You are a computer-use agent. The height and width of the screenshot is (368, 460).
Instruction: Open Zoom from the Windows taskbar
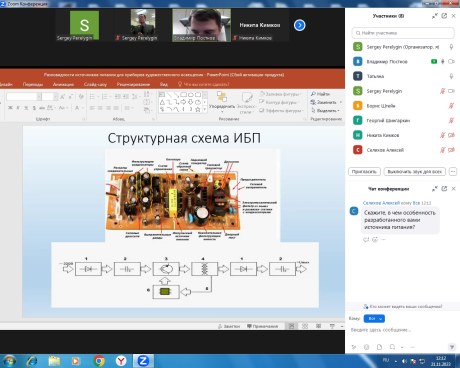(x=143, y=361)
